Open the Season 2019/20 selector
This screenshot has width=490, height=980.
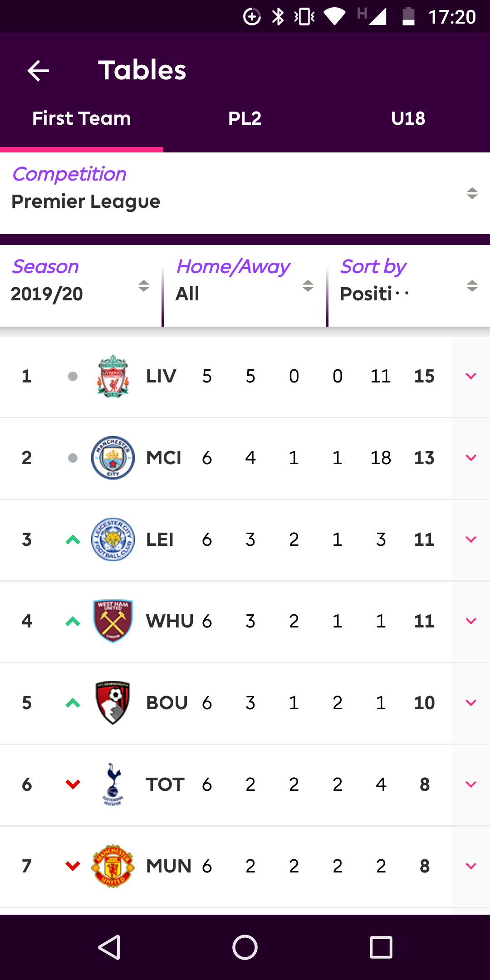pos(81,286)
